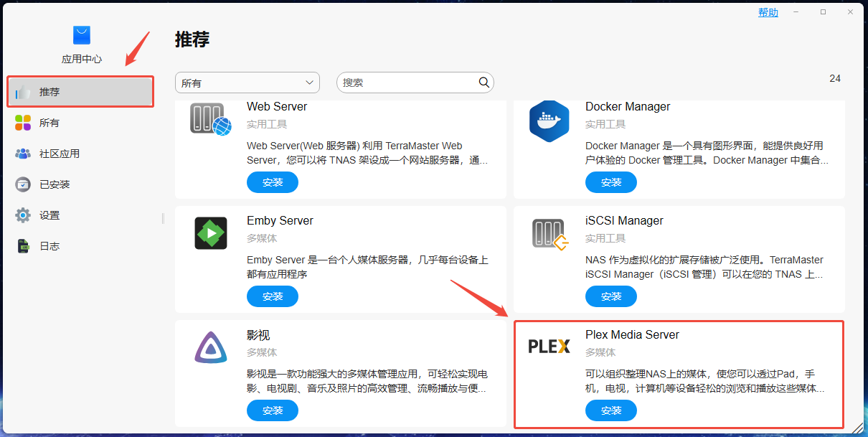Open 日志 in the sidebar
This screenshot has height=437, width=868.
[x=80, y=246]
